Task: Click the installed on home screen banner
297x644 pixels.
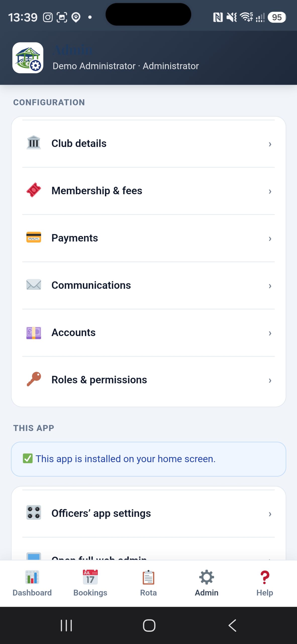Action: (148, 459)
